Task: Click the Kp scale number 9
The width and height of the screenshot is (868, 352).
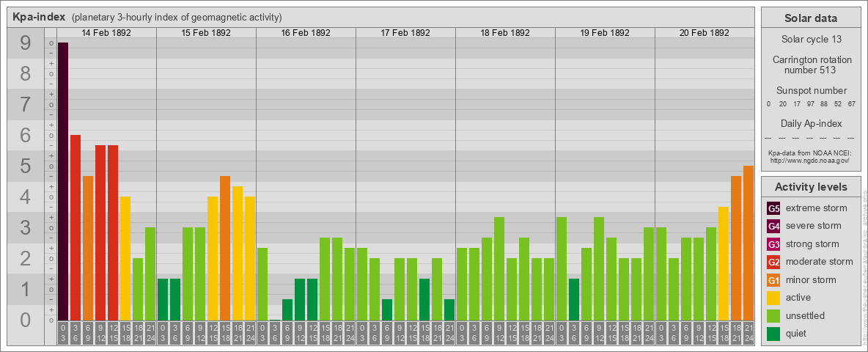Action: (x=25, y=43)
